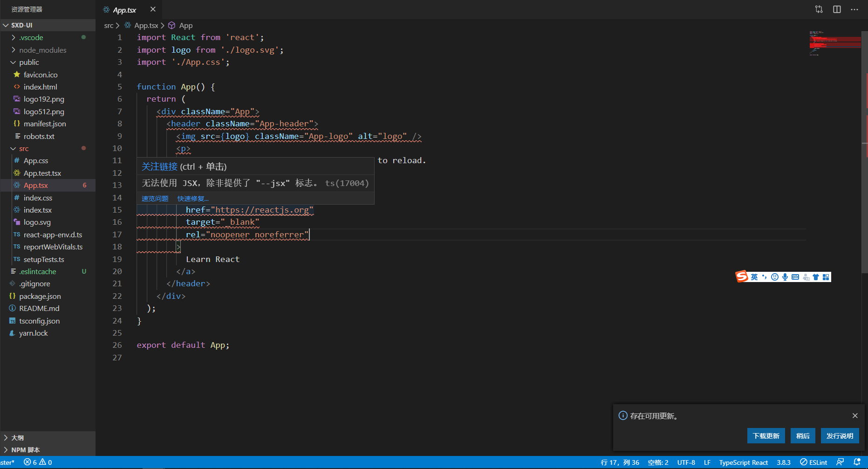Click ESLint status bar item
The image size is (868, 469).
coord(813,462)
